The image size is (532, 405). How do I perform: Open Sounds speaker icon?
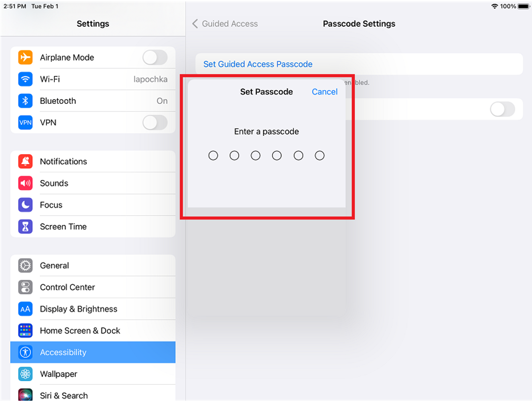(25, 183)
